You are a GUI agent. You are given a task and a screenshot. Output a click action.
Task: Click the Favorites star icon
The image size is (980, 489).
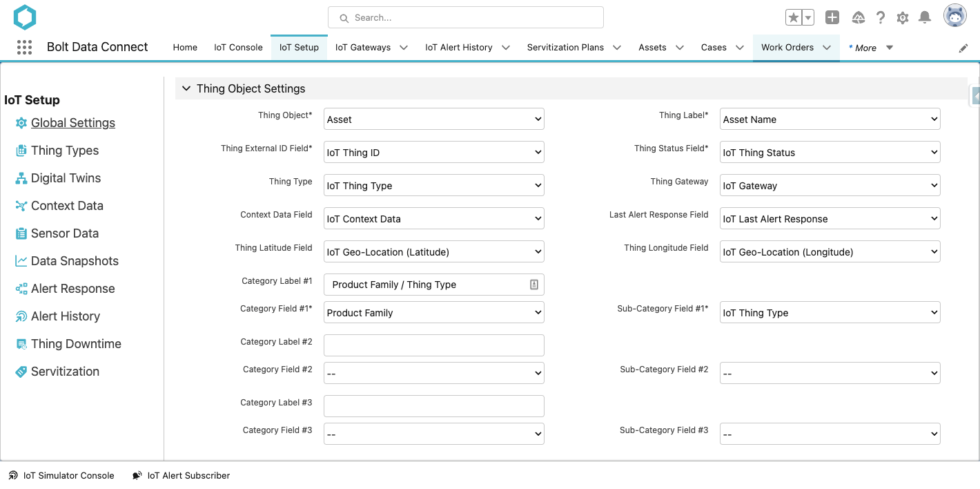coord(793,18)
